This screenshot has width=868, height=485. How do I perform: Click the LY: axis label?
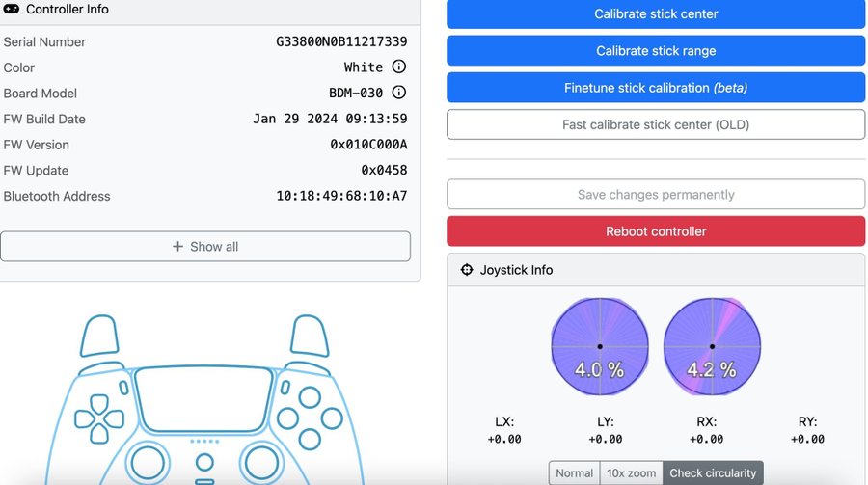(605, 422)
